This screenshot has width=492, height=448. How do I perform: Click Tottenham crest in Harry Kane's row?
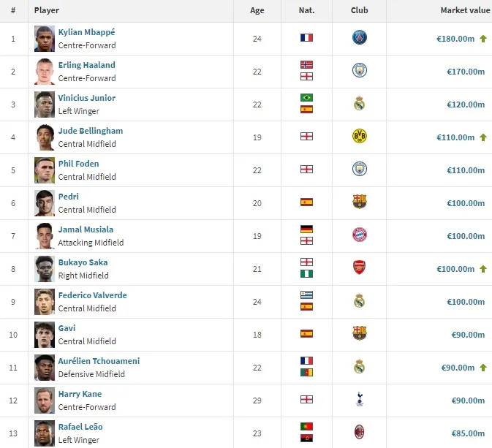click(359, 400)
